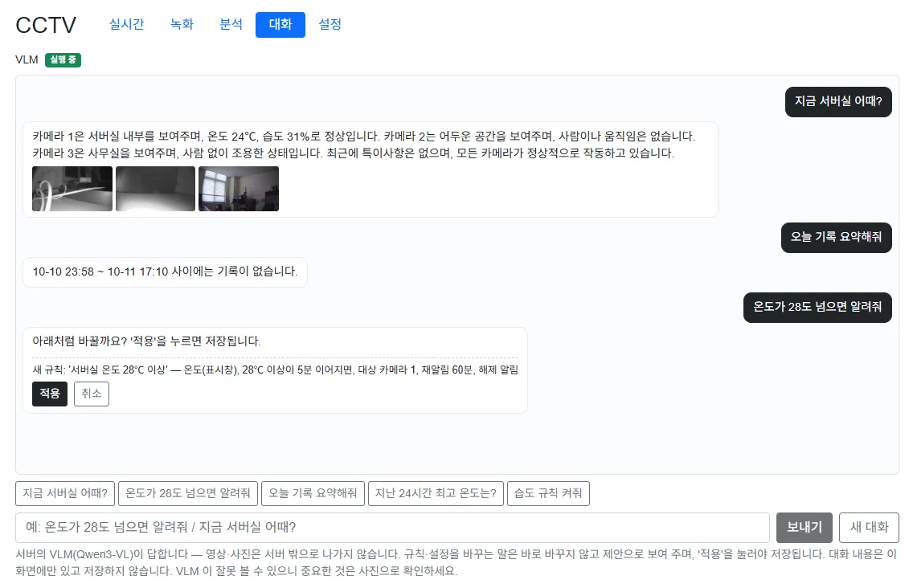The height and width of the screenshot is (588, 913).
Task: Click the VLM label
Action: point(27,60)
